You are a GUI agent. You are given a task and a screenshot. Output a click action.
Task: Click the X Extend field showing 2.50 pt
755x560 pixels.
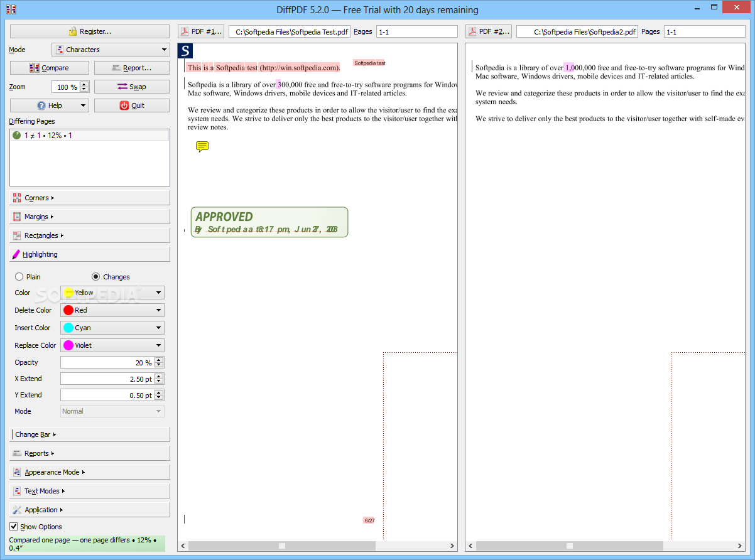pyautogui.click(x=107, y=379)
